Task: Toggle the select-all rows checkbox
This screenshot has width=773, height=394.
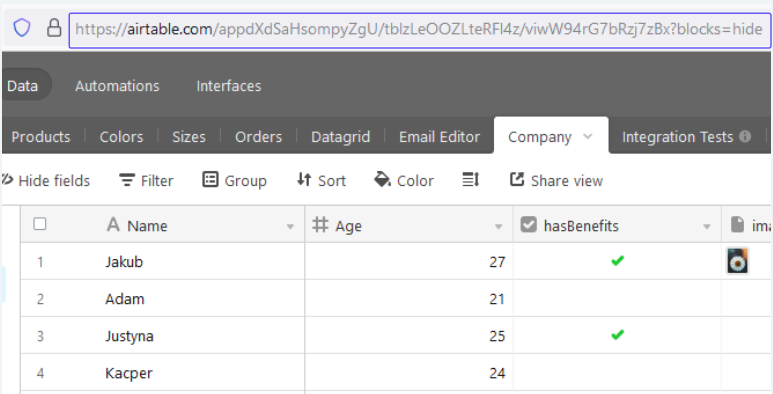Action: 40,224
